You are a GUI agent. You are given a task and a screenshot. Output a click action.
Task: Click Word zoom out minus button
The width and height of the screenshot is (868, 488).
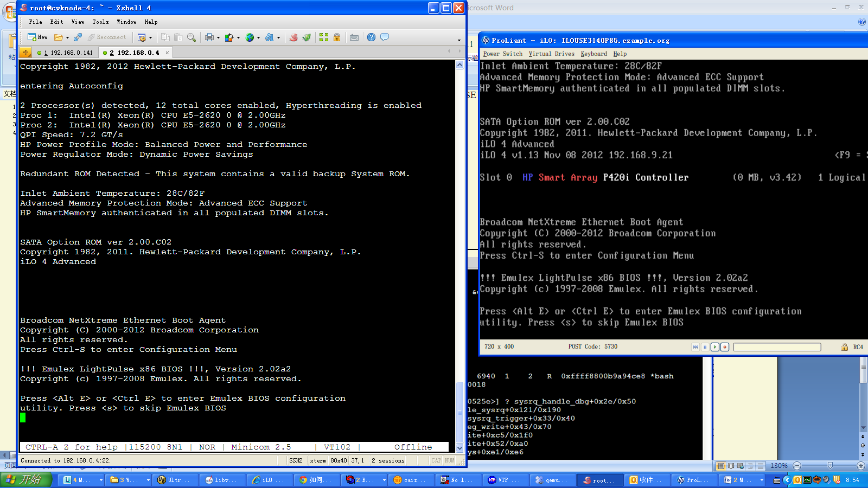tap(797, 466)
